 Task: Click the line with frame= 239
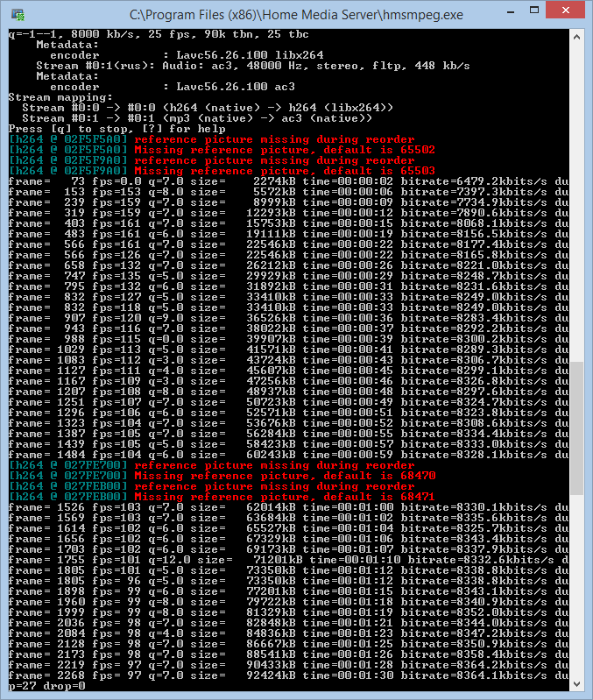(x=288, y=202)
